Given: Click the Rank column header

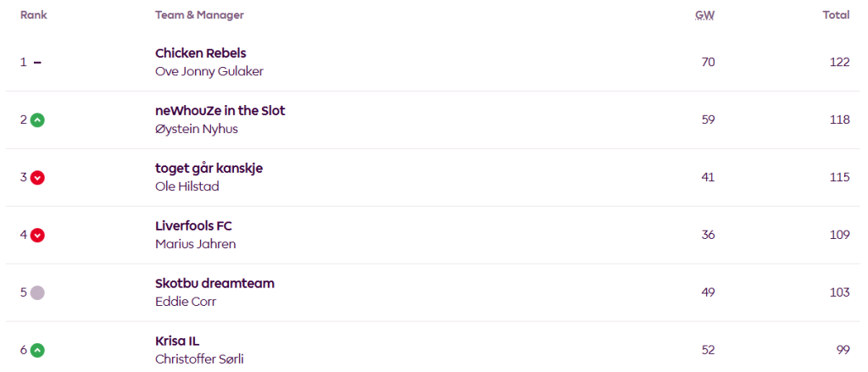Looking at the screenshot, I should coord(33,15).
